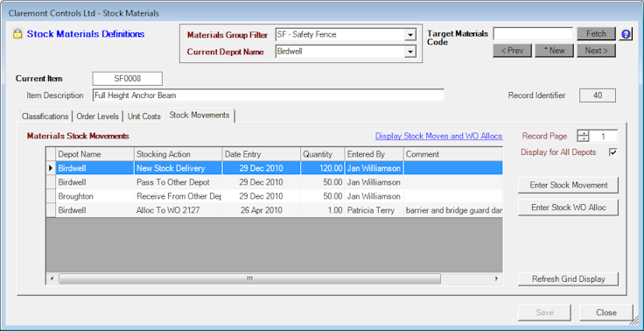Click the disabled Save button
This screenshot has width=644, height=331.
(x=544, y=313)
